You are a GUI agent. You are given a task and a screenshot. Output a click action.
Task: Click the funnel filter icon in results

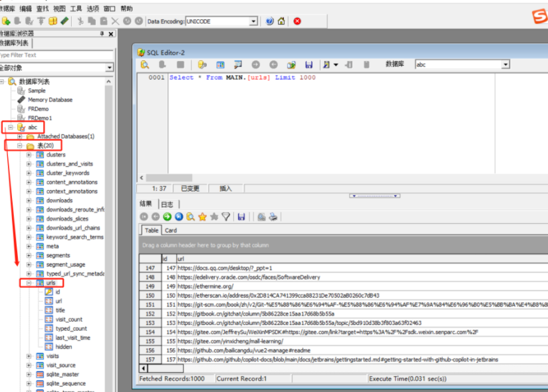(x=226, y=217)
